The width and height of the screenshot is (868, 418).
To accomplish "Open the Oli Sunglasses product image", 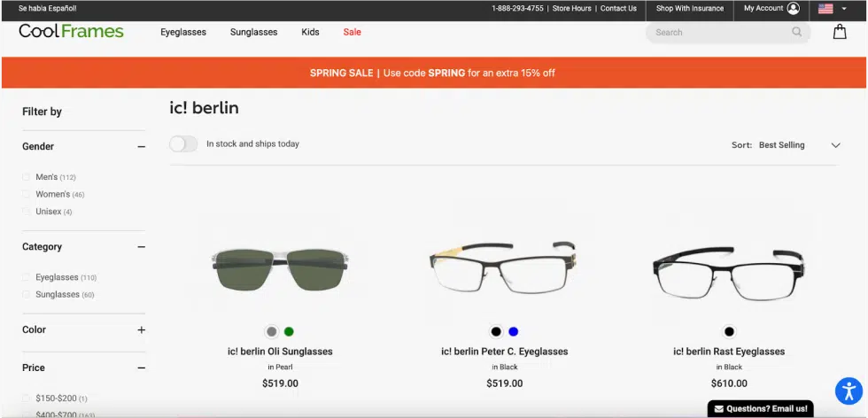I will coord(280,268).
